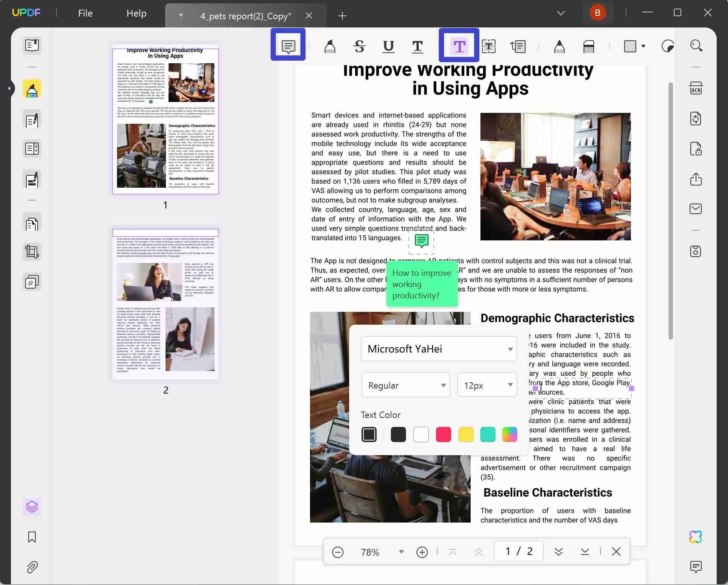Viewport: 728px width, 585px height.
Task: Select the red text color swatch
Action: click(x=443, y=435)
